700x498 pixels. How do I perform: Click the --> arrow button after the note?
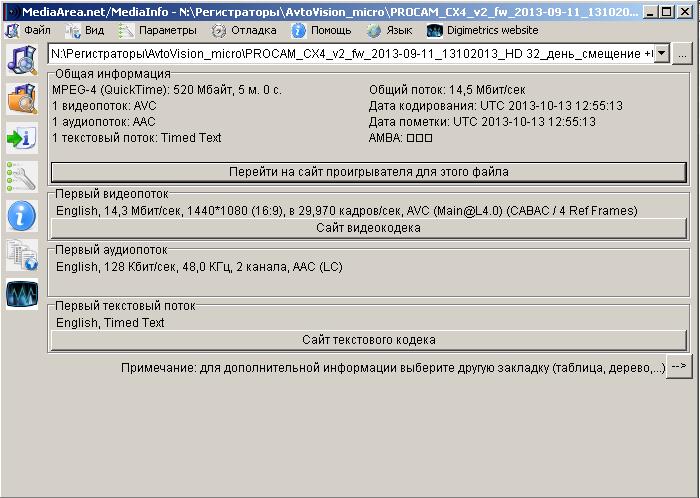click(678, 367)
